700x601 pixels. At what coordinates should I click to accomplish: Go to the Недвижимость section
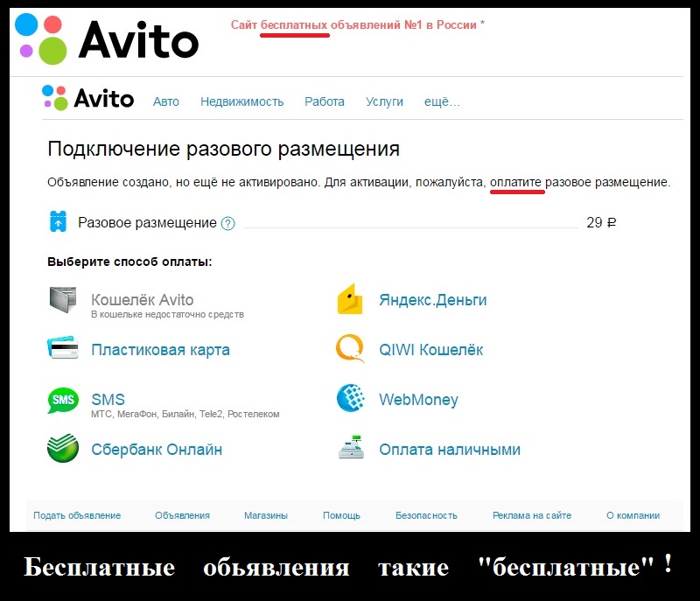[241, 101]
